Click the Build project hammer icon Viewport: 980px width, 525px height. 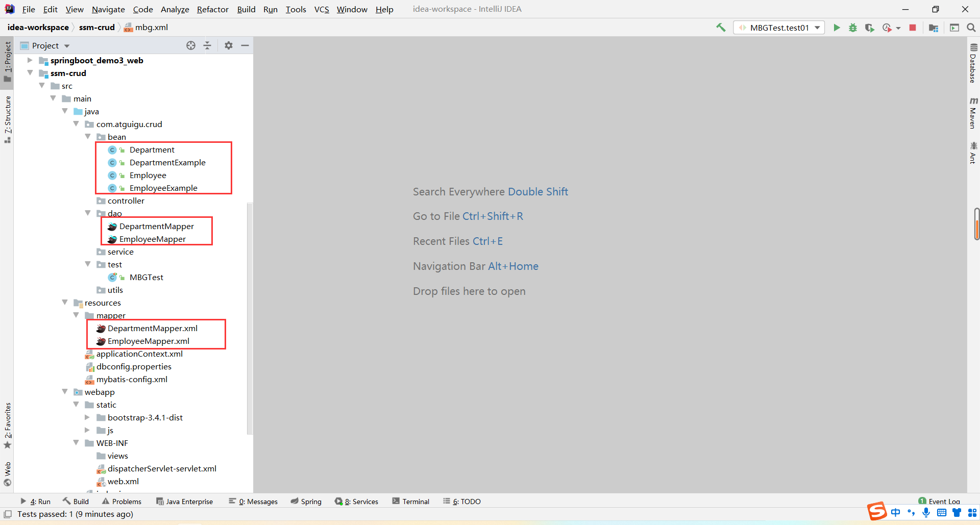pyautogui.click(x=721, y=28)
